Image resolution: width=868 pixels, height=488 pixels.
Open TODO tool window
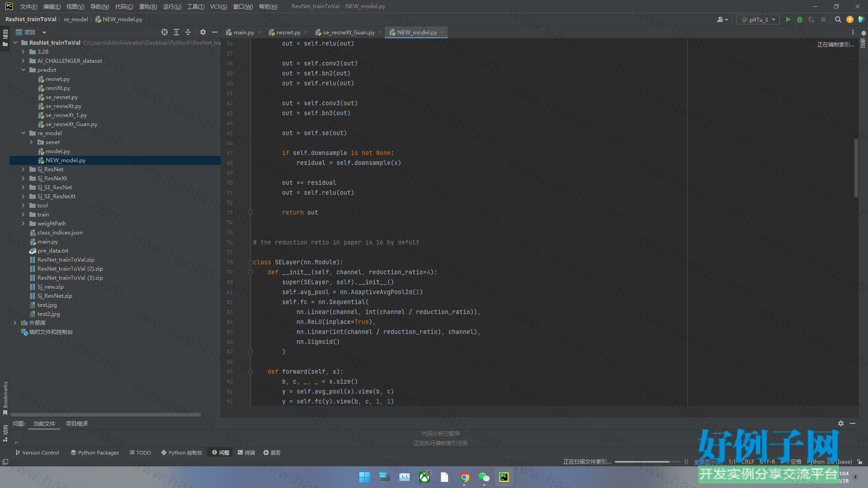[140, 453]
